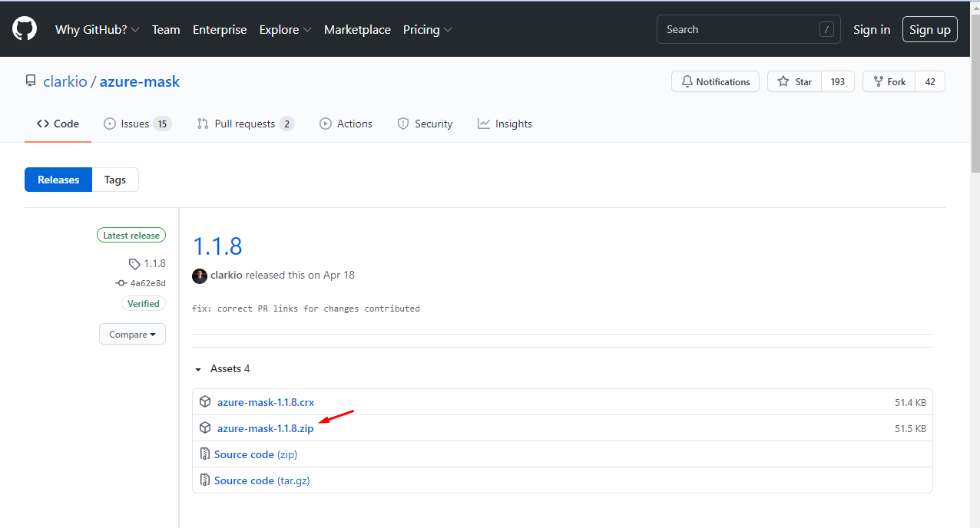Click the Issues count badge 15
This screenshot has width=980, height=528.
[161, 124]
